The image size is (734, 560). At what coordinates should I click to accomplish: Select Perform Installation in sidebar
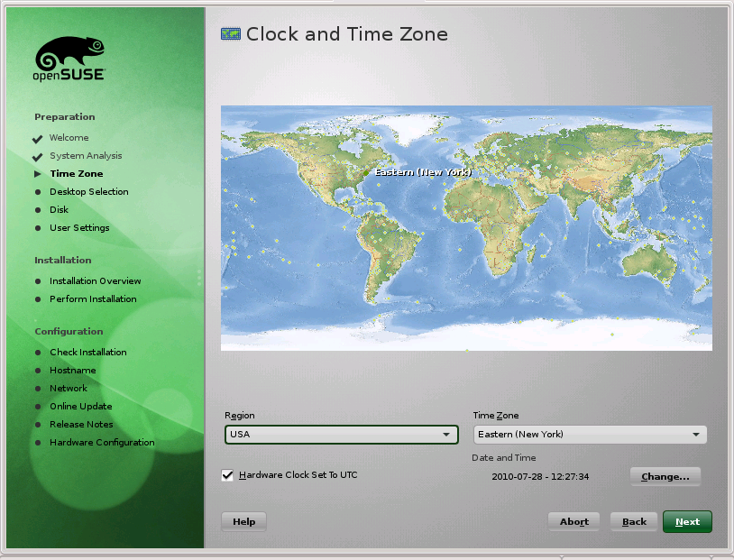tap(93, 299)
